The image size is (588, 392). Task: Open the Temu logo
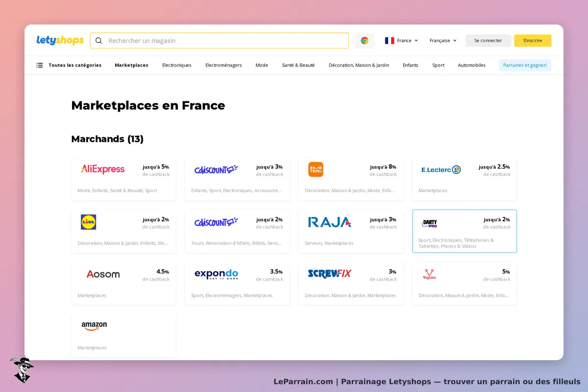316,170
